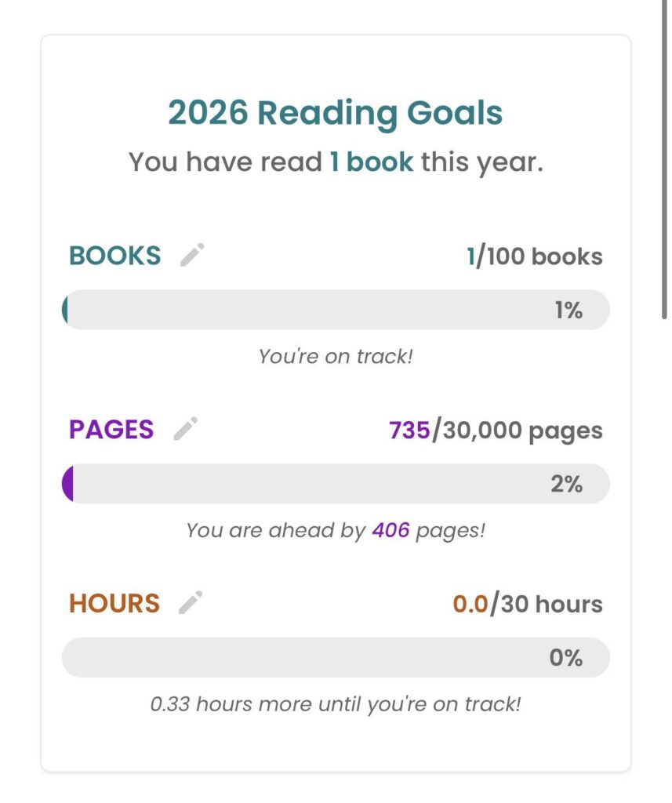
Task: Click the purple "406" pages-ahead number
Action: (390, 530)
